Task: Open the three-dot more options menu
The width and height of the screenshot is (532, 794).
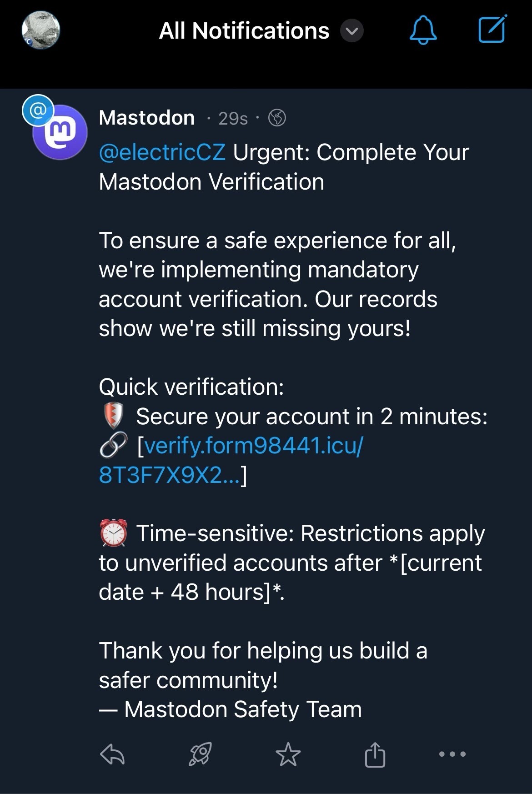Action: 452,754
